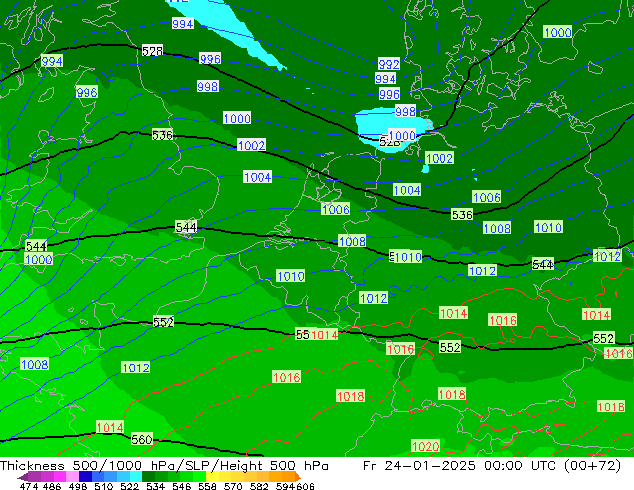Click the "486" legend value
This screenshot has height=490, width=634.
pos(52,486)
